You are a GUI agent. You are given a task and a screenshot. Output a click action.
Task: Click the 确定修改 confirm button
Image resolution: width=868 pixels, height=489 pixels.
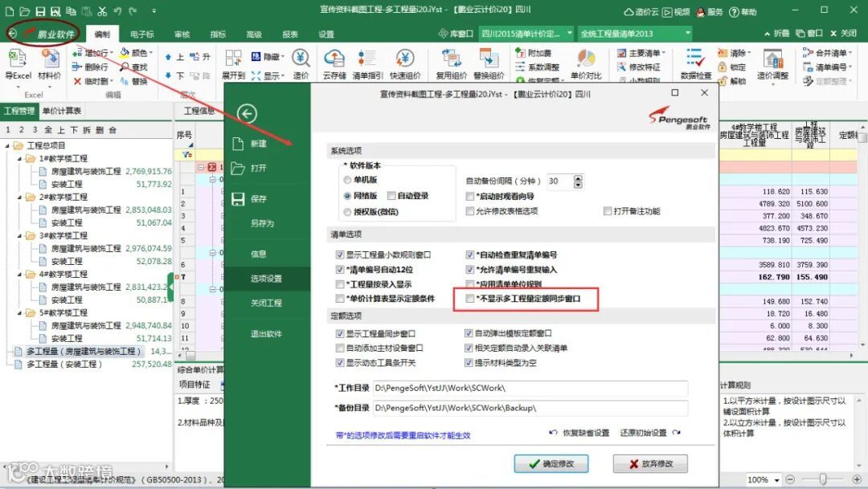point(551,463)
